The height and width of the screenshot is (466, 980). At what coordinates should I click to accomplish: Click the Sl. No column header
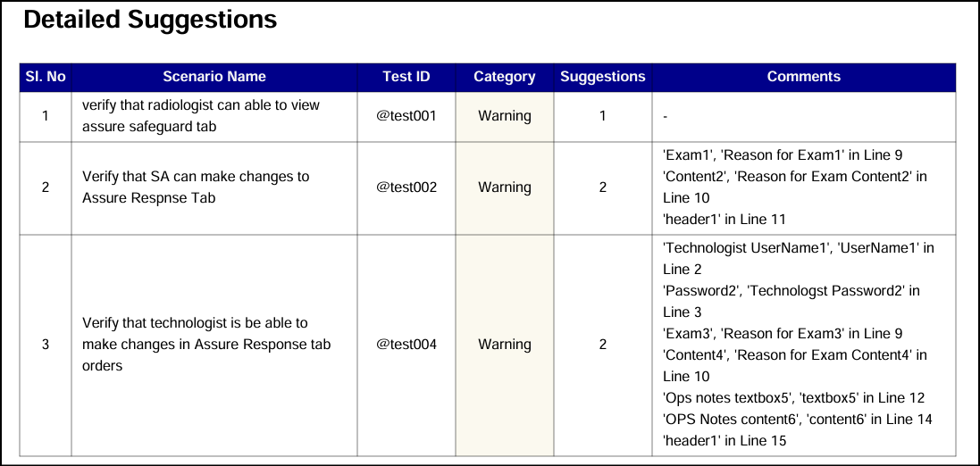pos(46,77)
